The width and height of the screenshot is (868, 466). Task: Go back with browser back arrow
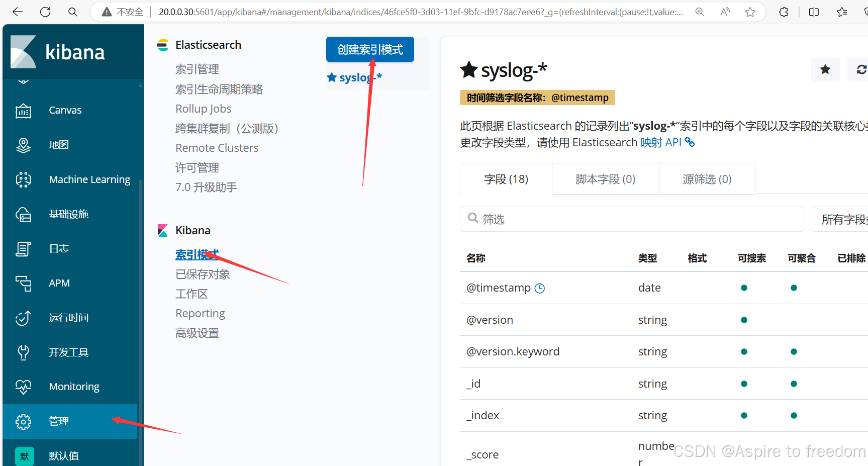pos(18,12)
